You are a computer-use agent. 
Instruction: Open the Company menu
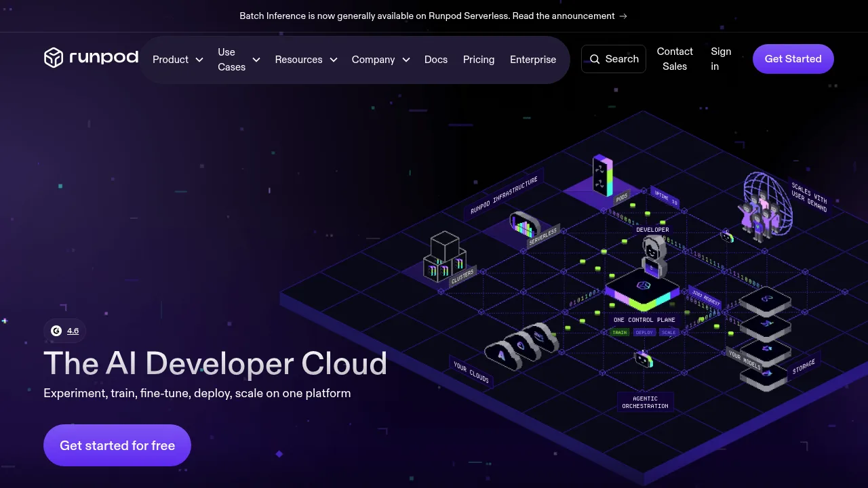click(x=381, y=60)
